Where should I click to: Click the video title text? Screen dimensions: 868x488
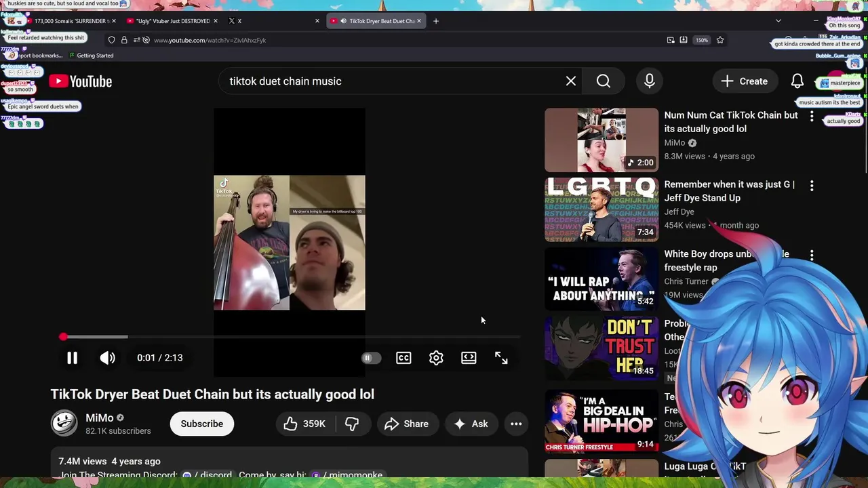(x=212, y=394)
